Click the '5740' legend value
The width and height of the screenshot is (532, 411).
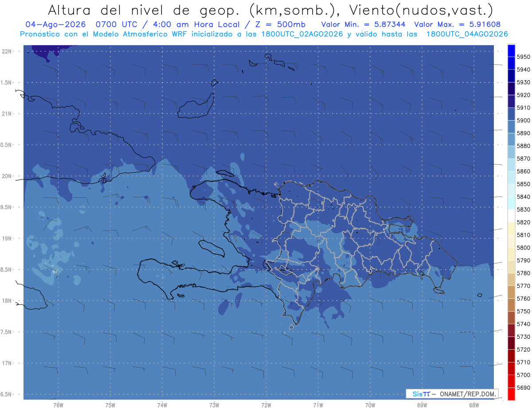point(524,324)
